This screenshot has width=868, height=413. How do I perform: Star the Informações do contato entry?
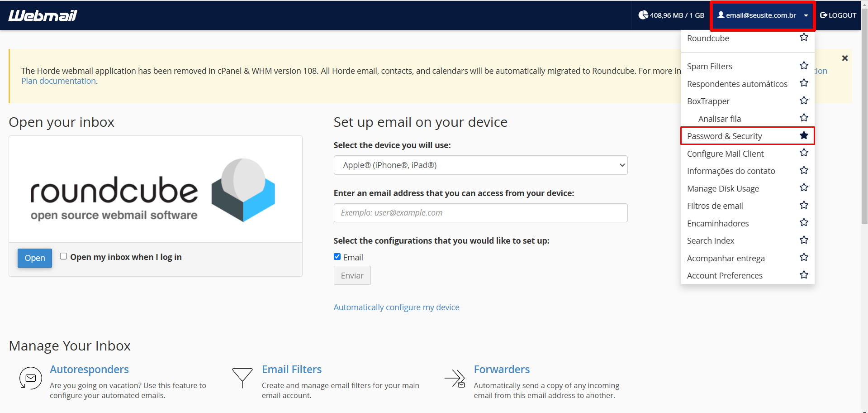(x=804, y=170)
